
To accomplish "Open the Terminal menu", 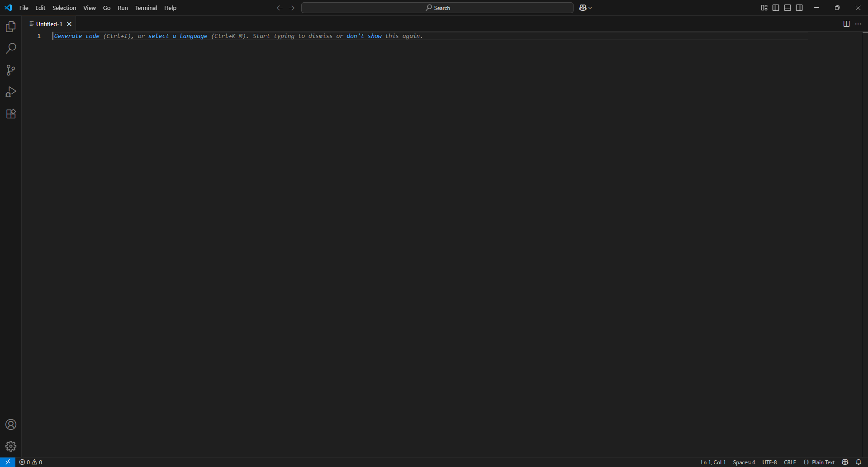I will [146, 8].
